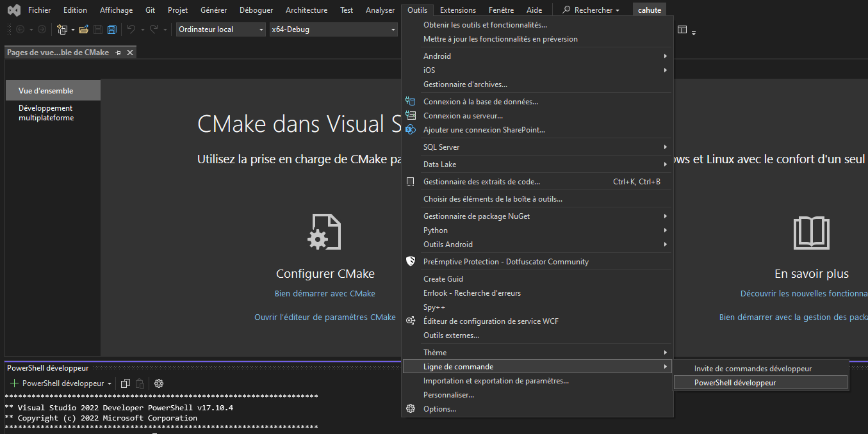Expand the PowerShell développeur terminal dropdown arrow

point(110,384)
